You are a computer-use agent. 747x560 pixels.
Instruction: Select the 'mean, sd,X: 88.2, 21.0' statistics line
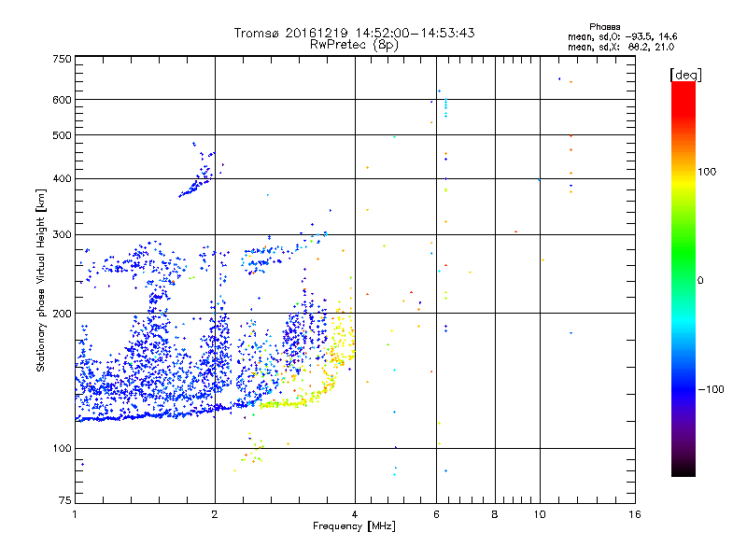(x=621, y=48)
